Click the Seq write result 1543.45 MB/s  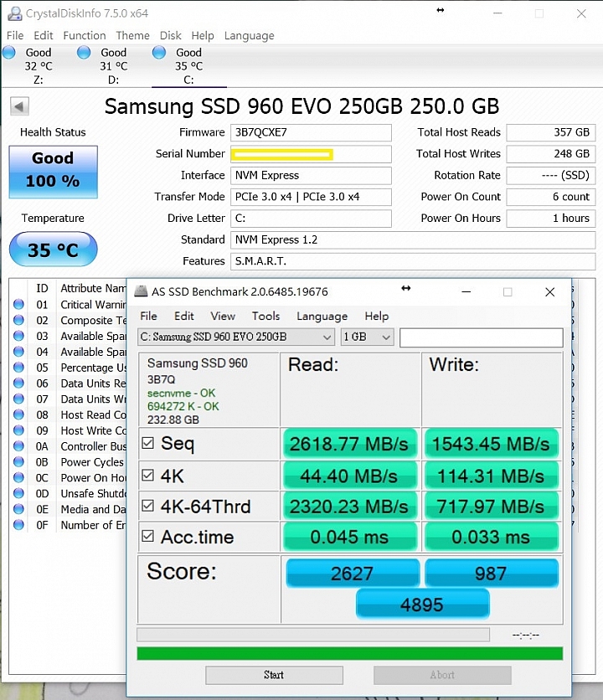(x=491, y=444)
